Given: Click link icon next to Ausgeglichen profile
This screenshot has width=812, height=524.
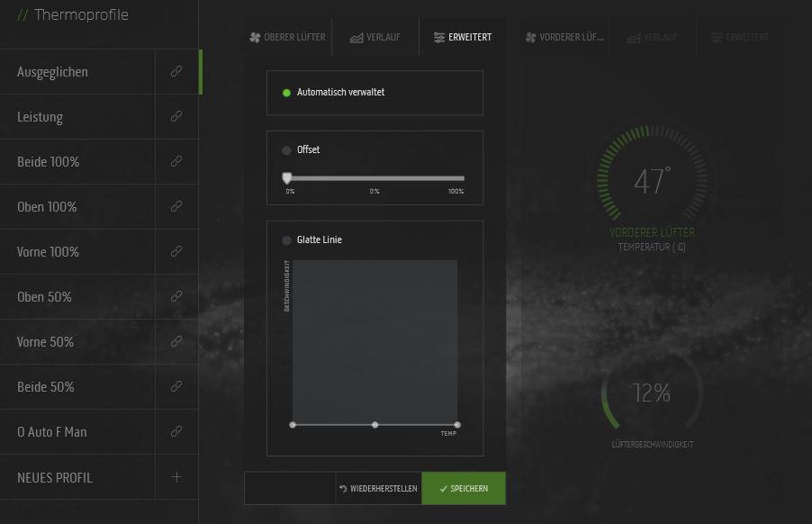Looking at the screenshot, I should coord(176,72).
